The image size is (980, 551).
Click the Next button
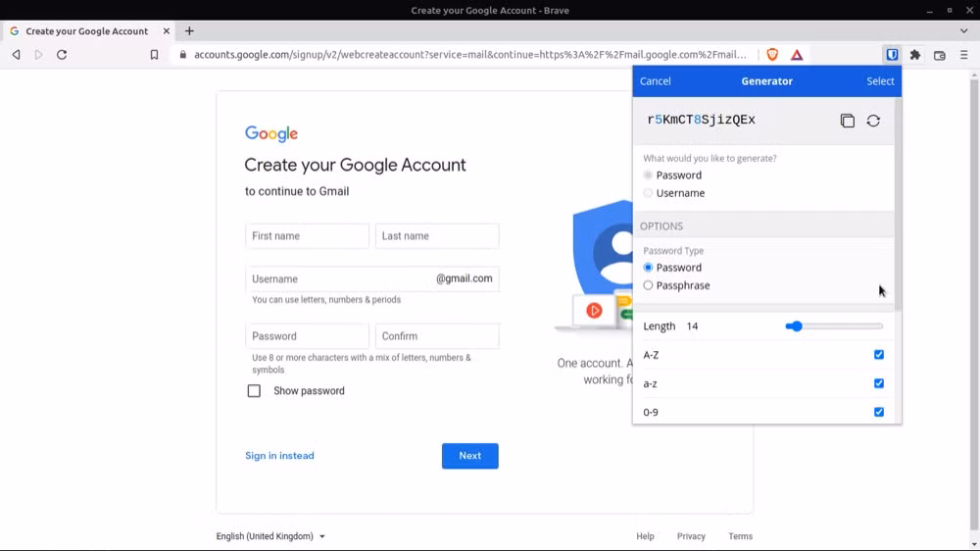(x=470, y=456)
